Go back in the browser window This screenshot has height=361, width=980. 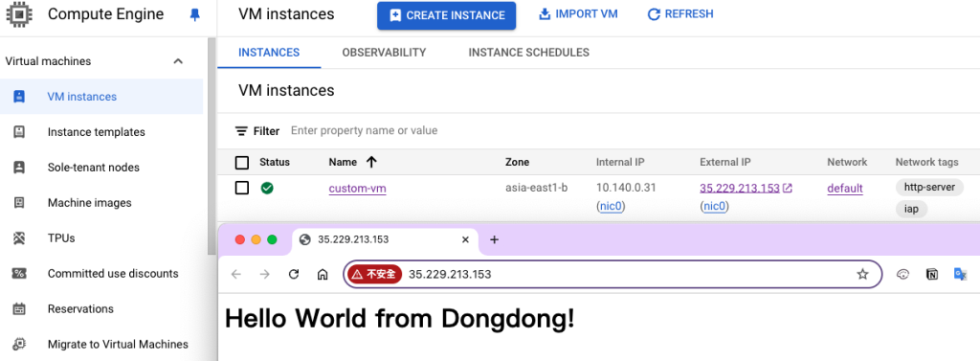coord(235,274)
